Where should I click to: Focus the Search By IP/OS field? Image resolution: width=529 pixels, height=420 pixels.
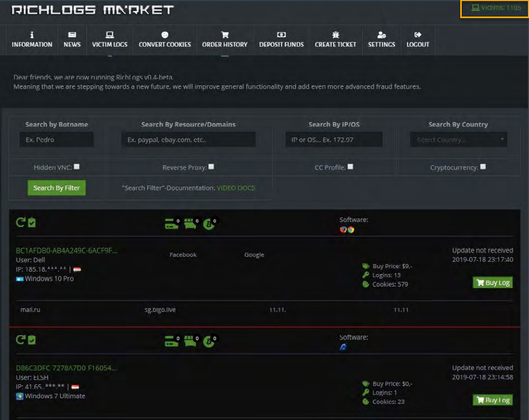point(334,140)
